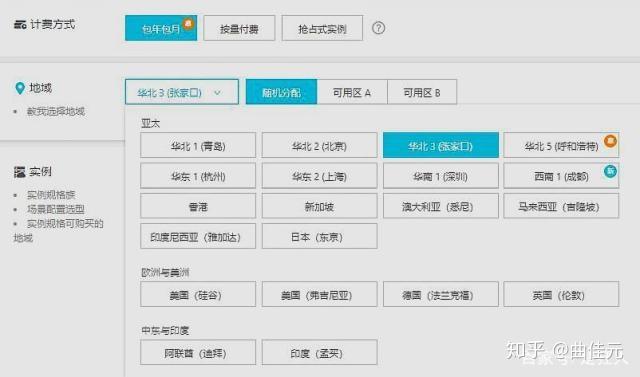Image resolution: width=640 pixels, height=377 pixels.
Task: Open the 实例规格族 link
Action: click(x=51, y=195)
